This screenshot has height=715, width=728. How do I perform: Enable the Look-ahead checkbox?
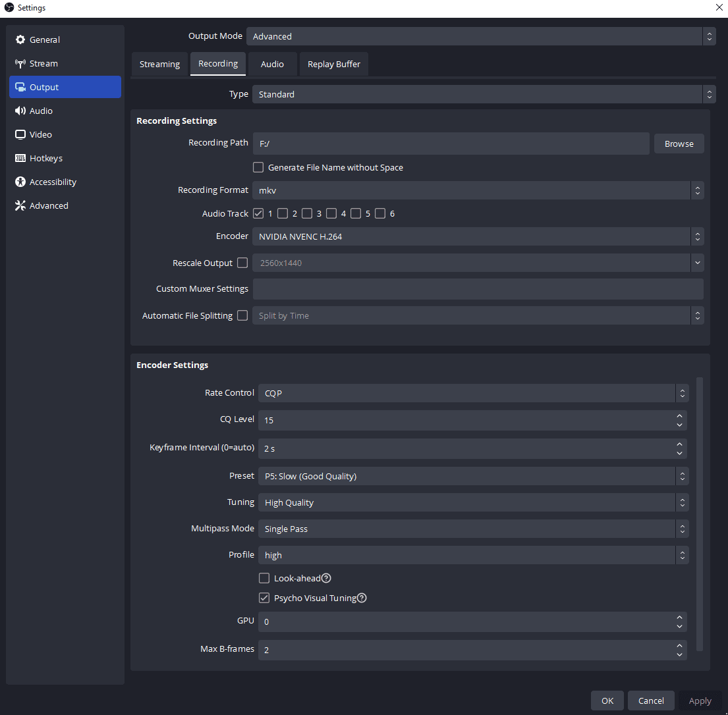[x=264, y=578]
